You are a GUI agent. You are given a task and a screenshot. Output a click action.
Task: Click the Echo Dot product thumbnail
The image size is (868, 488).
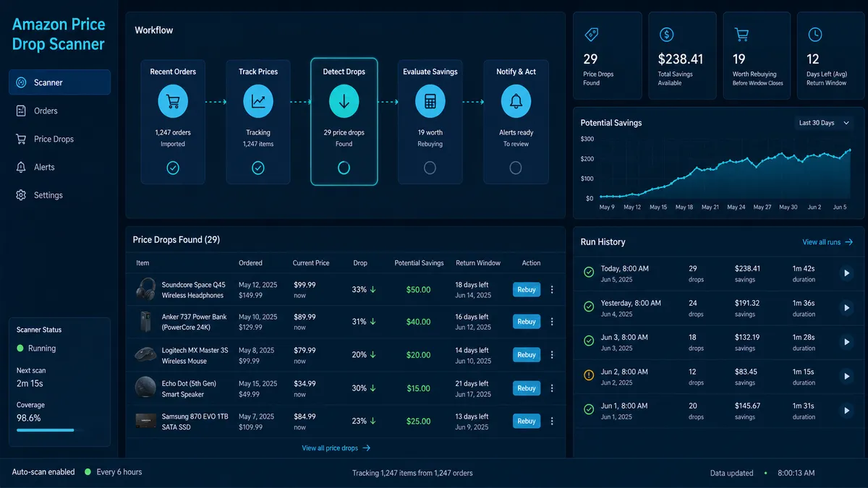(145, 388)
